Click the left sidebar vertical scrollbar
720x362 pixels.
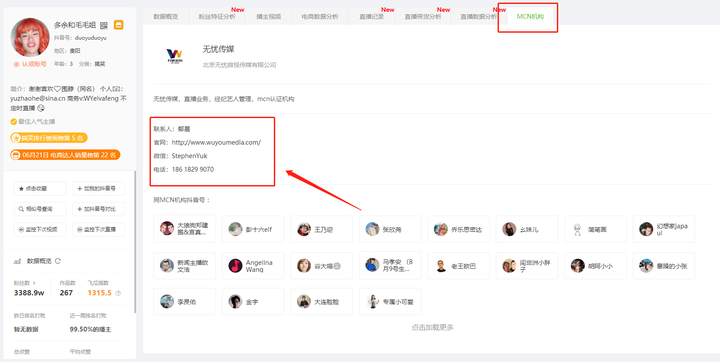point(135,242)
